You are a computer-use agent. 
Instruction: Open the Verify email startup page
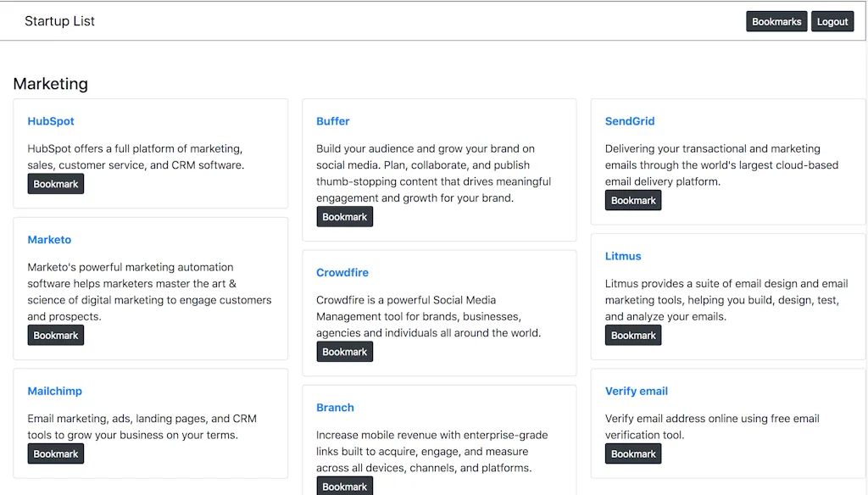click(x=637, y=391)
